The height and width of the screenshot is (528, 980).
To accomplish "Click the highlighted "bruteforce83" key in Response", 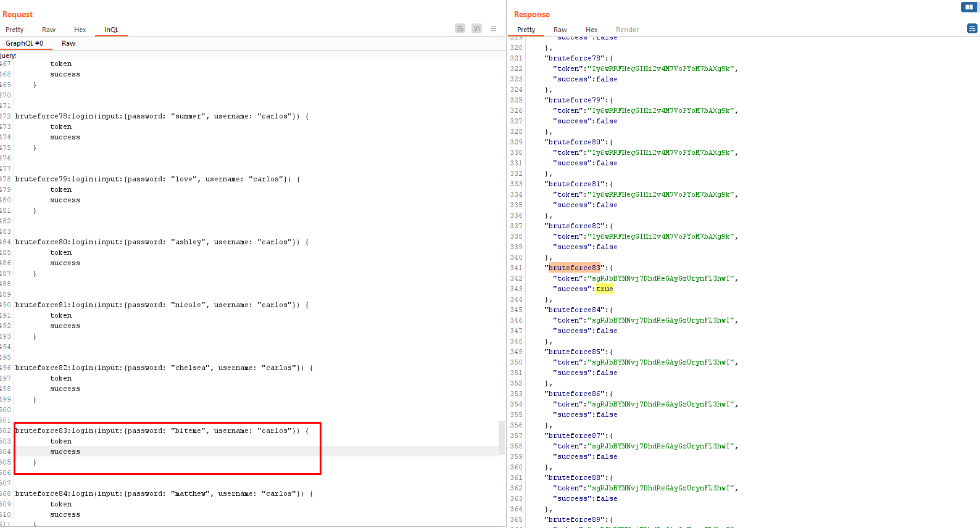I will click(x=575, y=268).
